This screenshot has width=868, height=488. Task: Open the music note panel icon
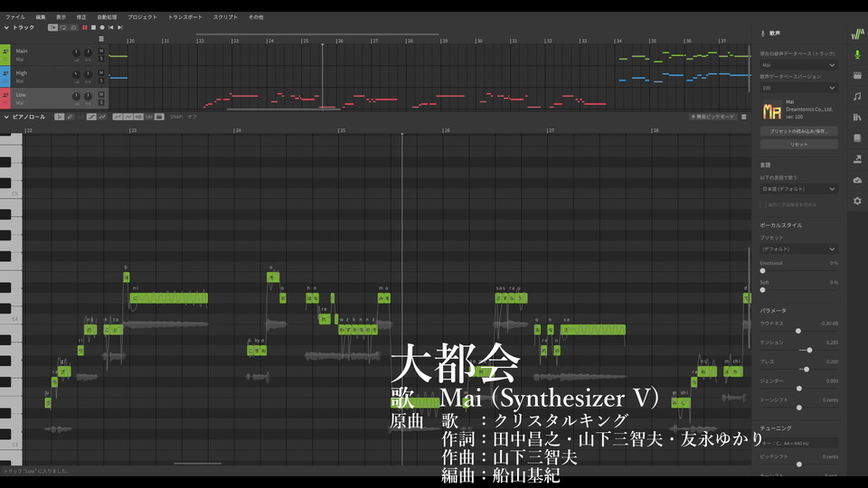point(857,97)
